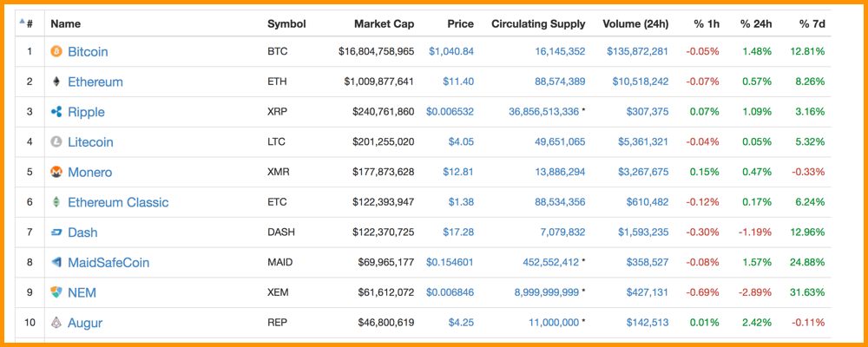Select Bitcoin market cap $16,804,758,965

[377, 51]
